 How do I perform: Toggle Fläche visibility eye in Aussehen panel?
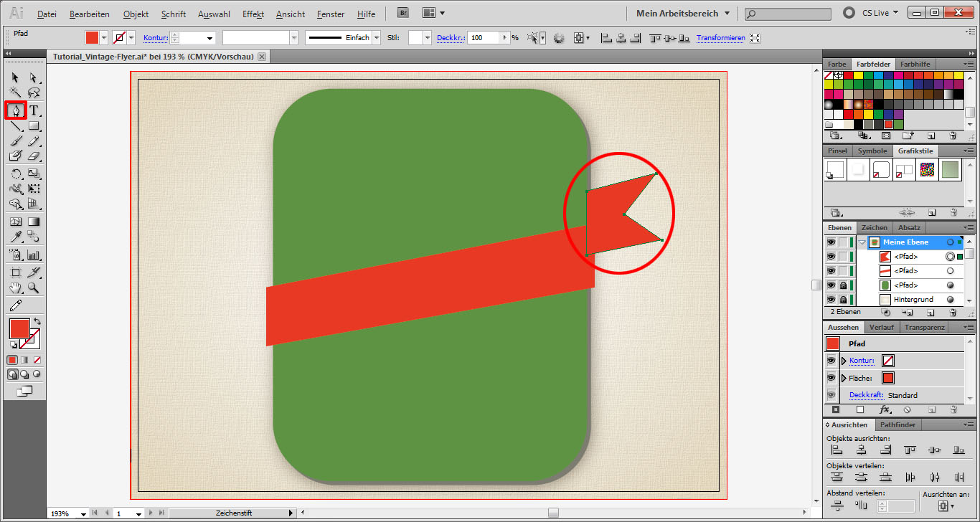831,378
